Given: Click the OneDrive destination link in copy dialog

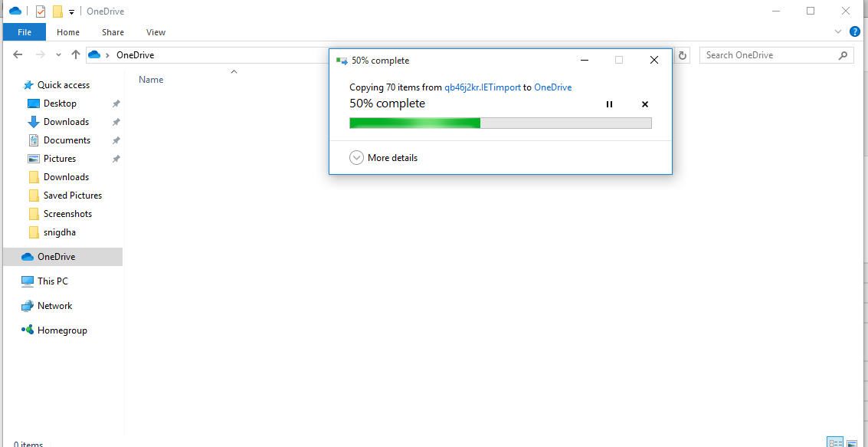Looking at the screenshot, I should point(553,87).
